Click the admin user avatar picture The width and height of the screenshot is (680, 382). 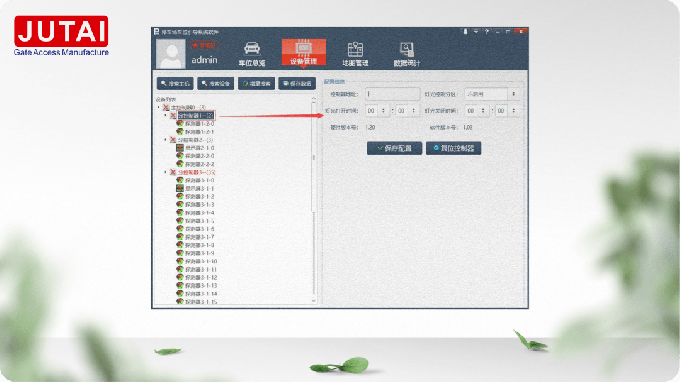[x=171, y=54]
